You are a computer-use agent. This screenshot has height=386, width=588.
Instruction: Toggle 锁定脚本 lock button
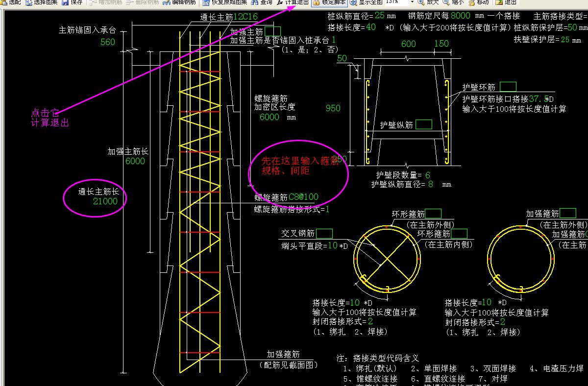[329, 2]
